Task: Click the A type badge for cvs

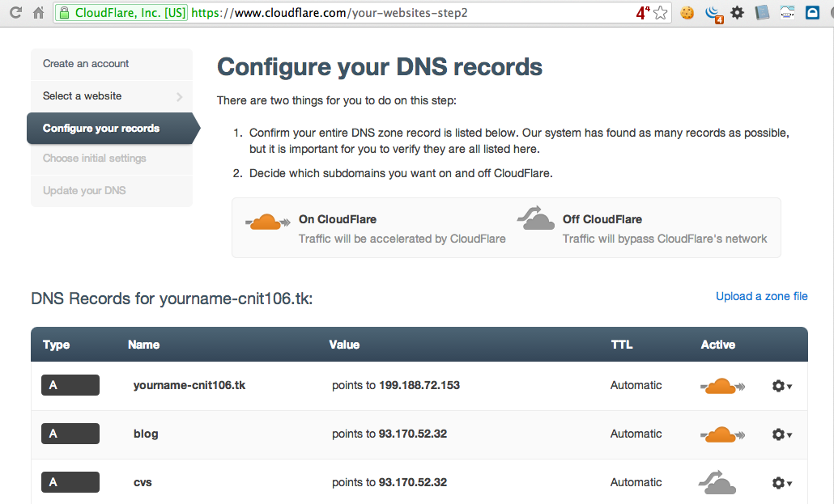Action: [70, 482]
